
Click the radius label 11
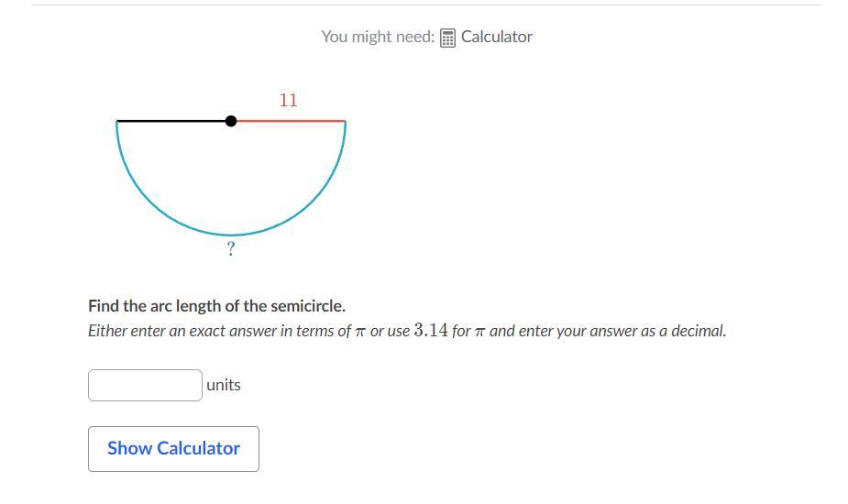click(x=288, y=100)
